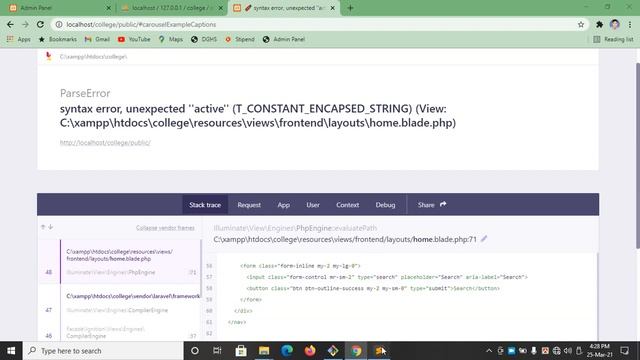
Task: Open the Apps bookmark shortcut
Action: (19, 39)
